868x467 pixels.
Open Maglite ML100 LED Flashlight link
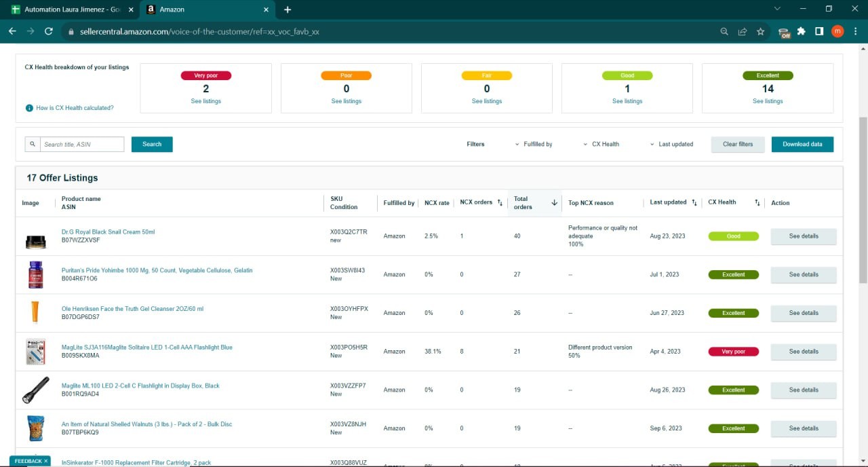point(140,386)
